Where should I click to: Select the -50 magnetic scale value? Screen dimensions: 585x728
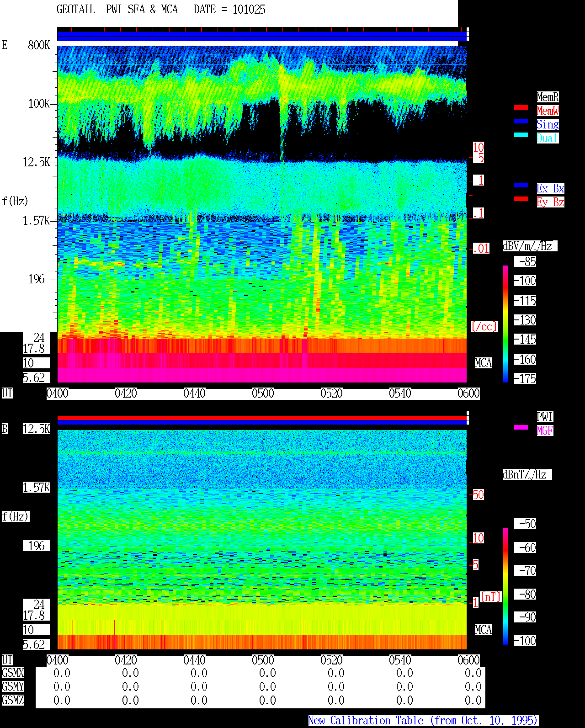coord(526,524)
